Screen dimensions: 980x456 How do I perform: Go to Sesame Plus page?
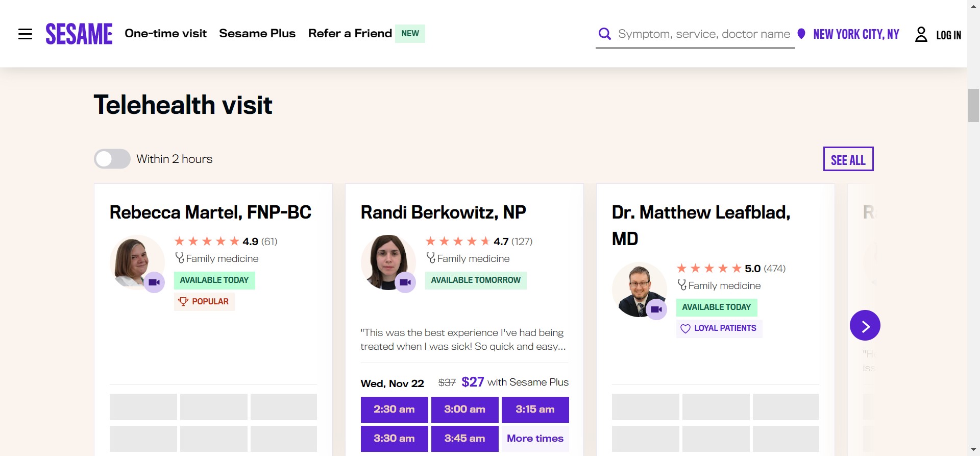tap(257, 33)
